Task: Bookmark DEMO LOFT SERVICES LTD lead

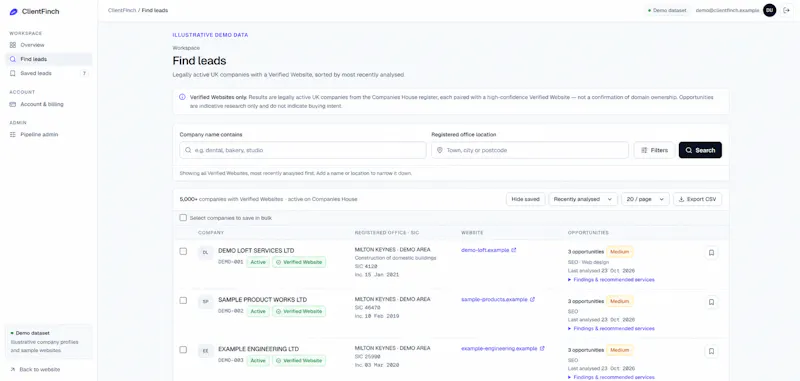Action: coord(711,252)
